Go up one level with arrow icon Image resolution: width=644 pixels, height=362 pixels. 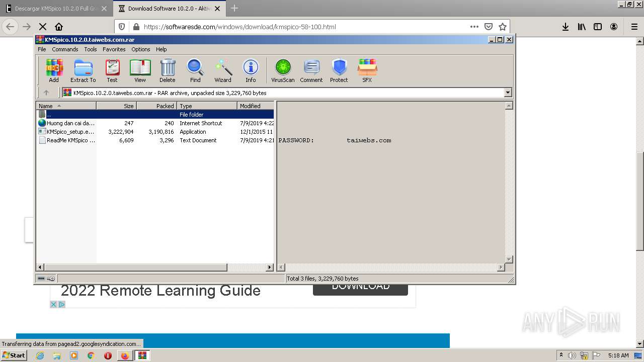[46, 93]
